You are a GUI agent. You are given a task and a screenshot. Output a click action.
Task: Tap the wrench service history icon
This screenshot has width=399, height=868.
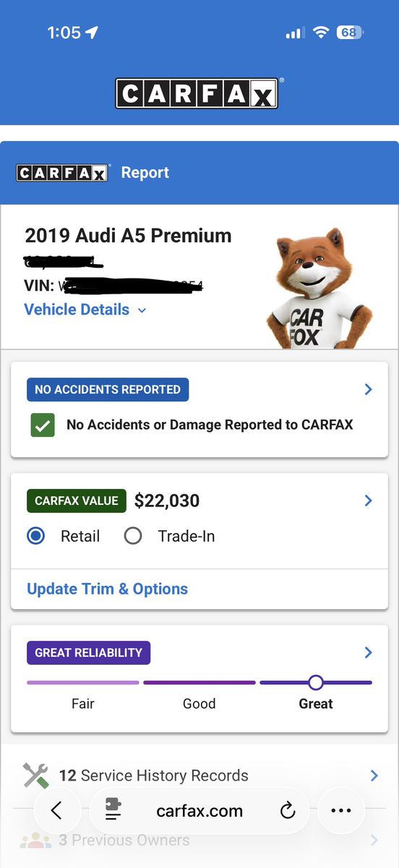coord(36,775)
